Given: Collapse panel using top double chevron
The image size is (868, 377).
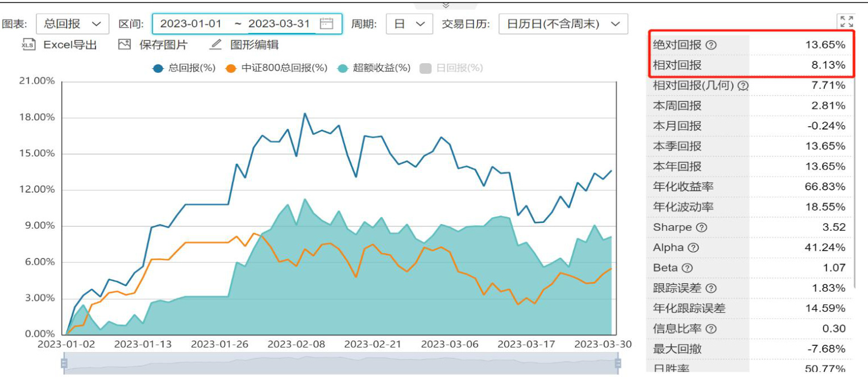Looking at the screenshot, I should [x=446, y=5].
